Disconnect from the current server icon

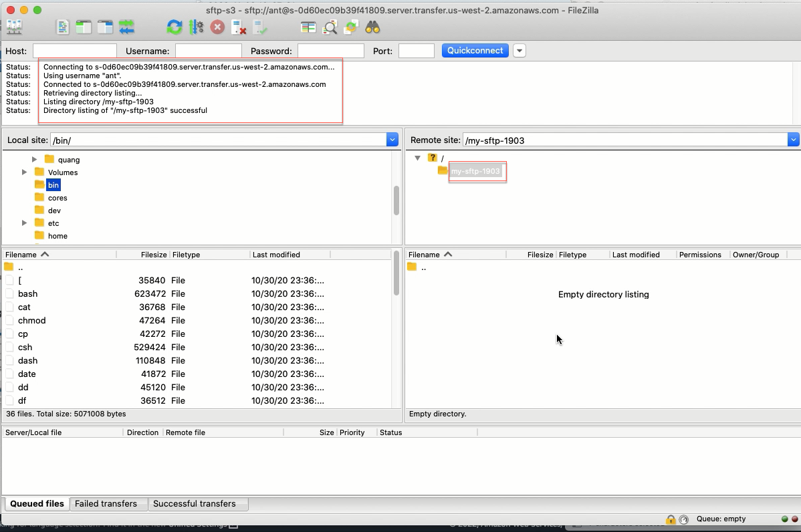point(239,27)
